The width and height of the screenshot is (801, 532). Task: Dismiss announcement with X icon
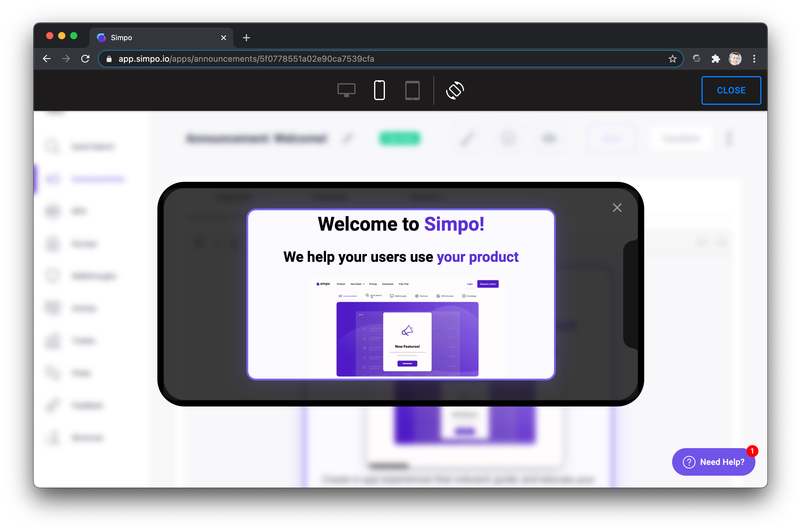[x=617, y=208]
